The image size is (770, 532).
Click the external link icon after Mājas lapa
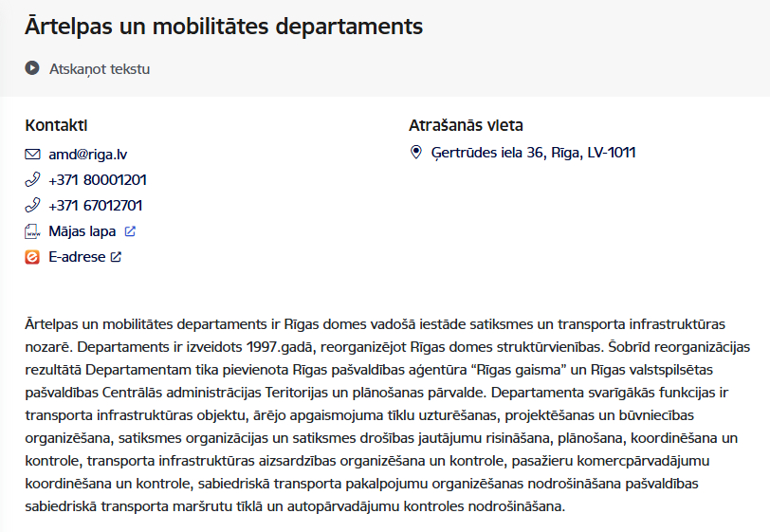click(130, 230)
